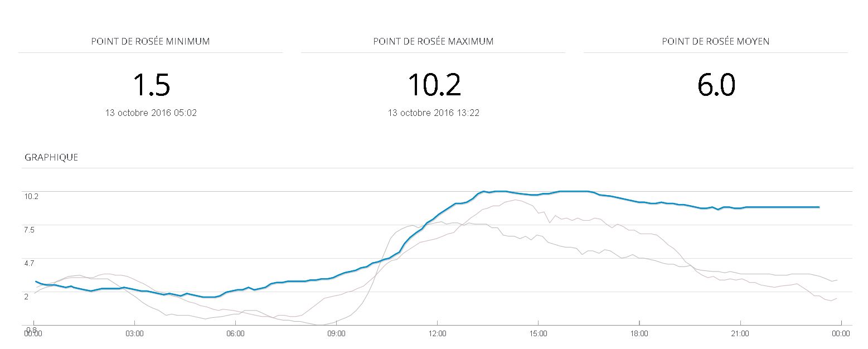Click the Point de rosée minimum heading

tap(151, 41)
